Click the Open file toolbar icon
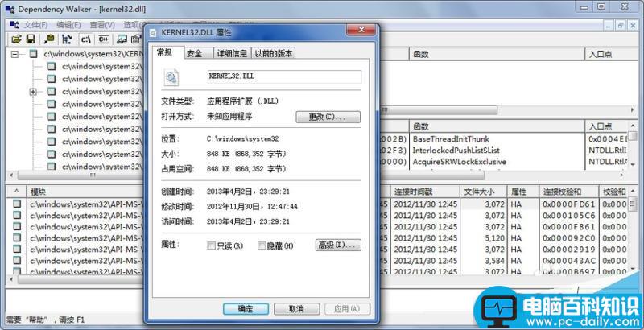Screen dimensions: 644x330 coord(16,39)
